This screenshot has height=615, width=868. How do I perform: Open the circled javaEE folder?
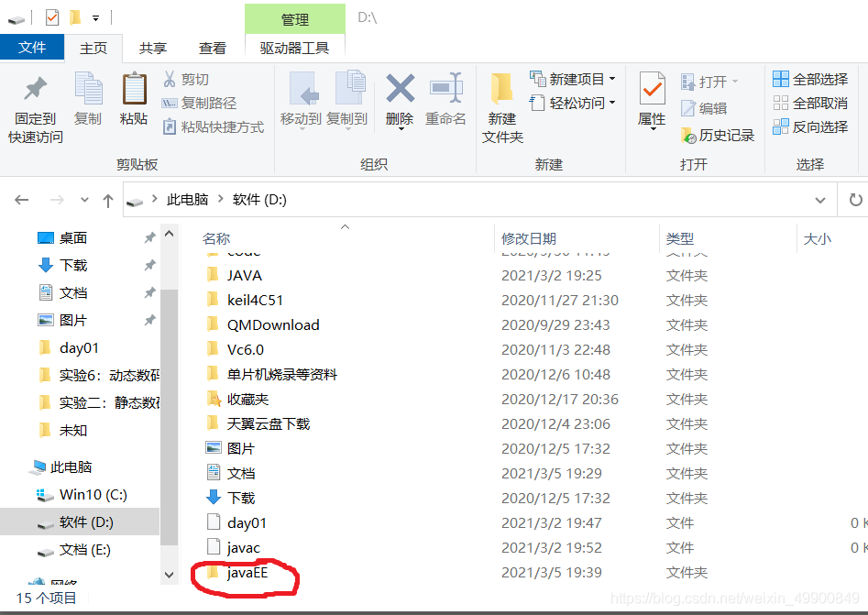[248, 572]
